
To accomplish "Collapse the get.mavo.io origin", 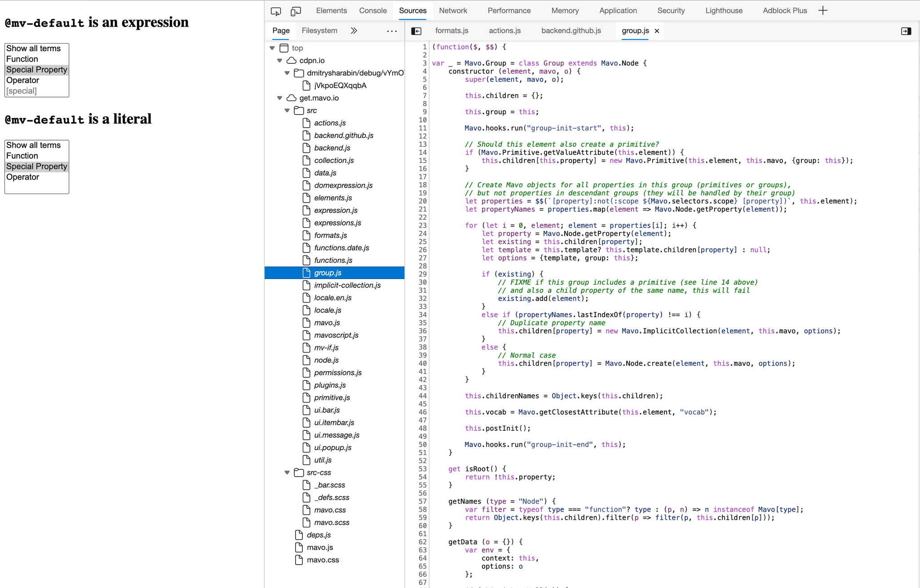I will [x=280, y=97].
